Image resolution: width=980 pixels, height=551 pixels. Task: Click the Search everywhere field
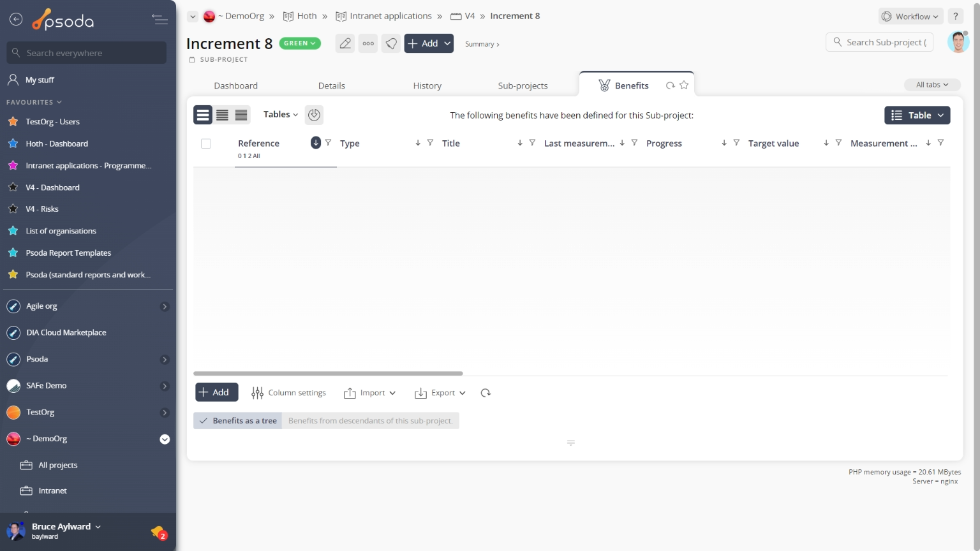[x=87, y=53]
